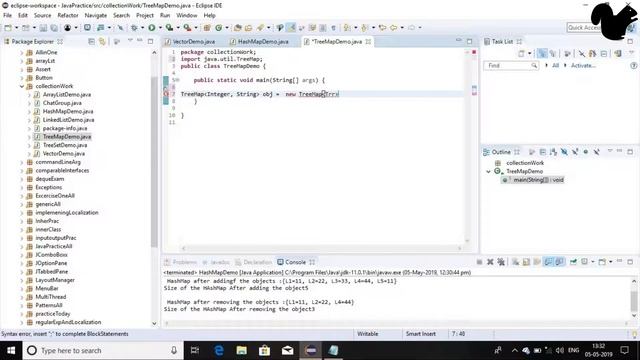Start debugging with the bug icon

pos(134,28)
